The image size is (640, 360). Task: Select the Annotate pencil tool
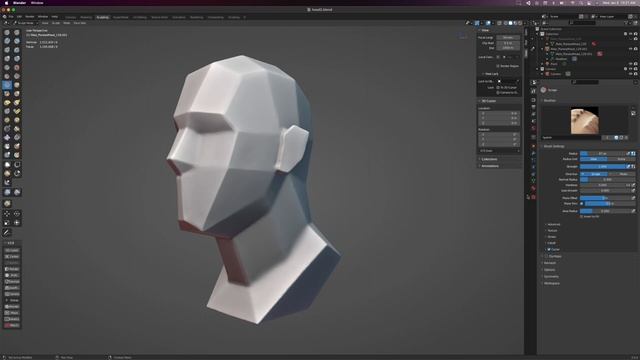point(7,233)
